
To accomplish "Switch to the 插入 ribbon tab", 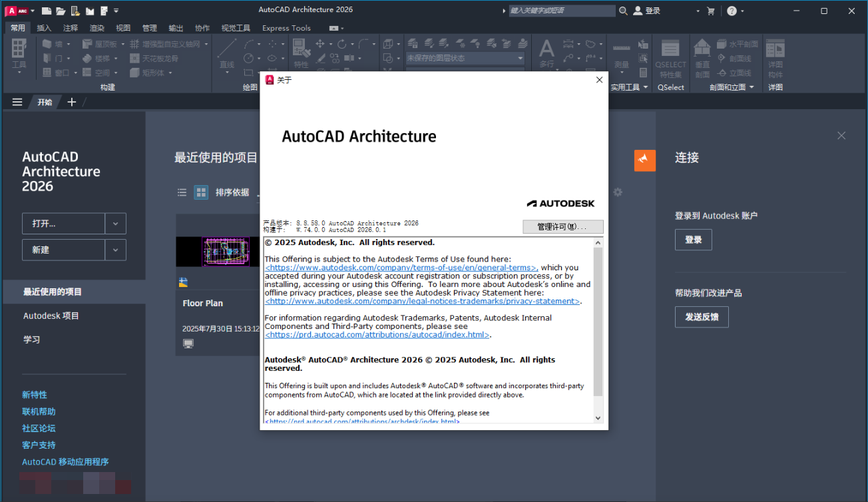I will pos(44,28).
